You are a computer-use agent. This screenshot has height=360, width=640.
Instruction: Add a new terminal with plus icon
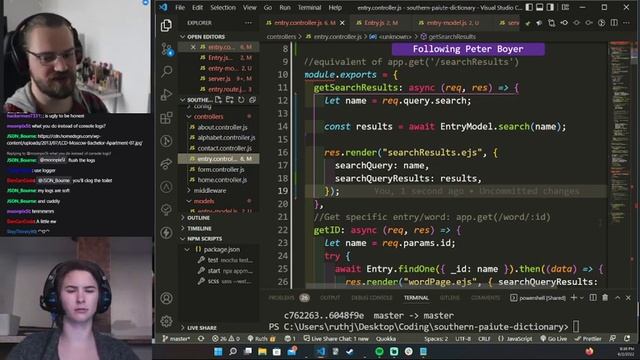click(x=574, y=298)
